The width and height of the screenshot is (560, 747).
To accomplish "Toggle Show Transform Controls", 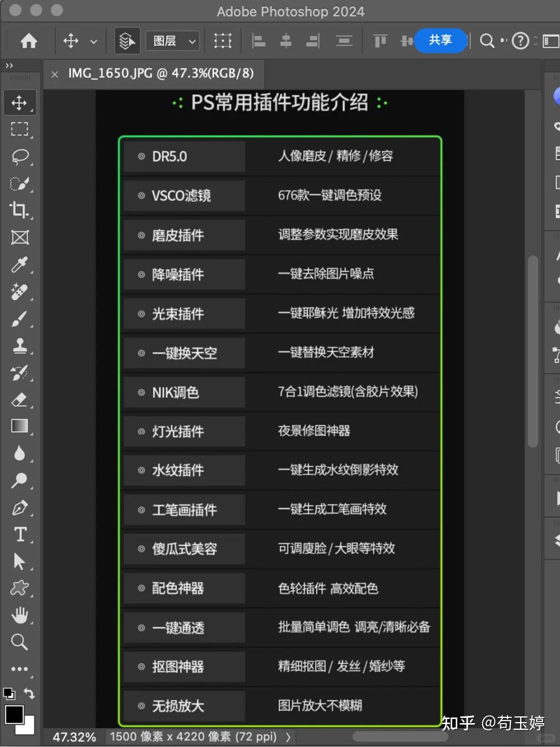I will pos(223,40).
